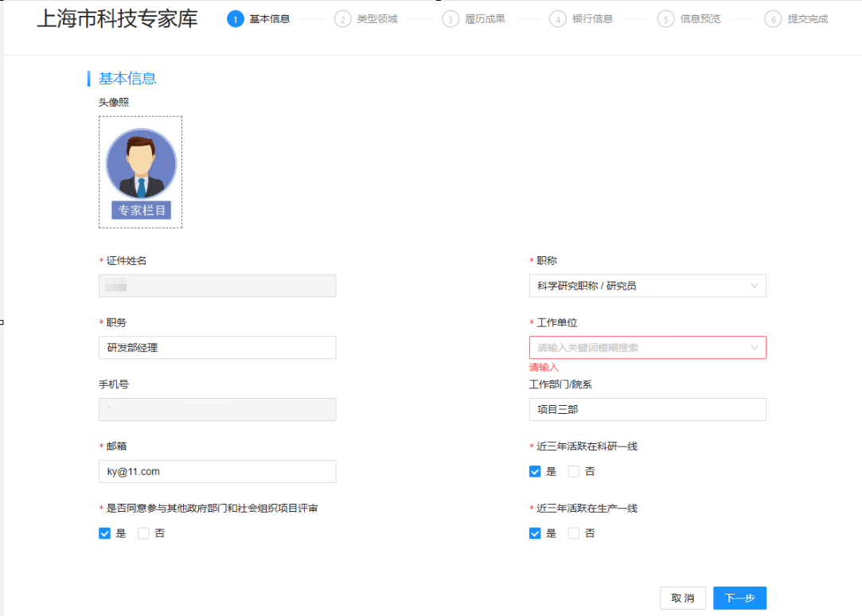Image resolution: width=862 pixels, height=616 pixels.
Task: Toggle 是 for 是否同意参与其他政府部门项目评审
Action: 104,533
